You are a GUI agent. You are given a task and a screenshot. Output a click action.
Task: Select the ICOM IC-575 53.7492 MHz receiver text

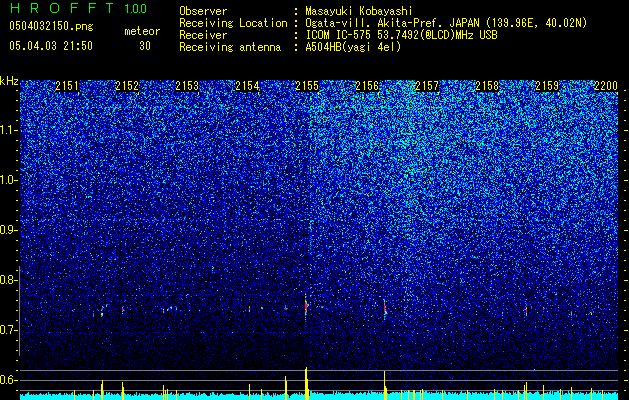point(401,35)
